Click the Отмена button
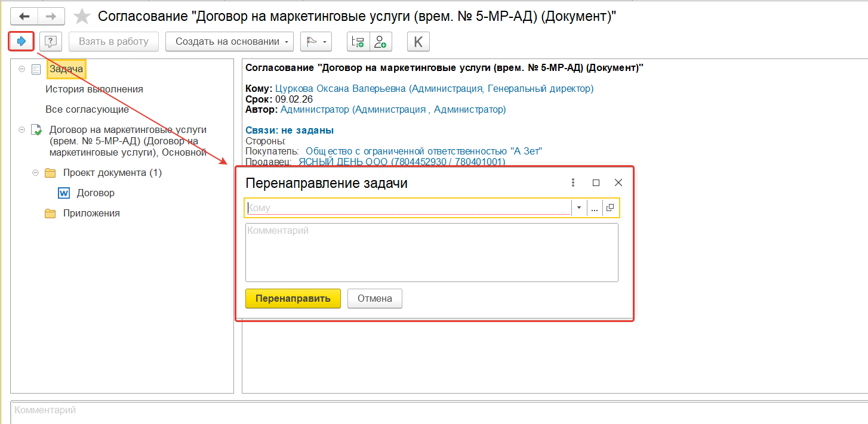Image resolution: width=868 pixels, height=424 pixels. (x=375, y=299)
